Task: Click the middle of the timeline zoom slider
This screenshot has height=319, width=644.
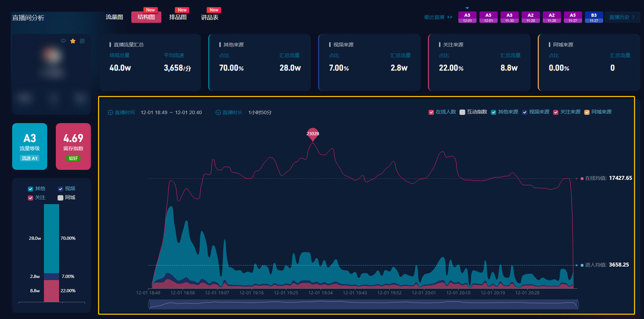Action: pyautogui.click(x=363, y=304)
